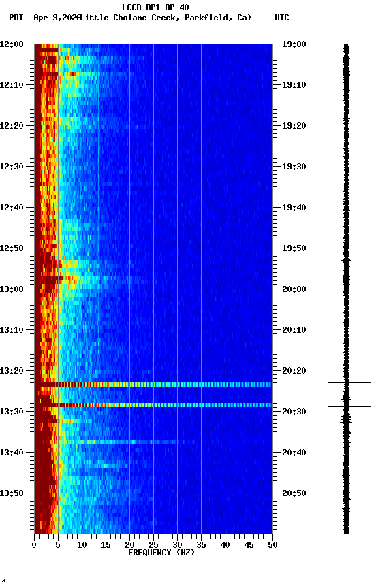Click the '0' frequency axis label
This screenshot has height=588, width=376.
(34, 545)
